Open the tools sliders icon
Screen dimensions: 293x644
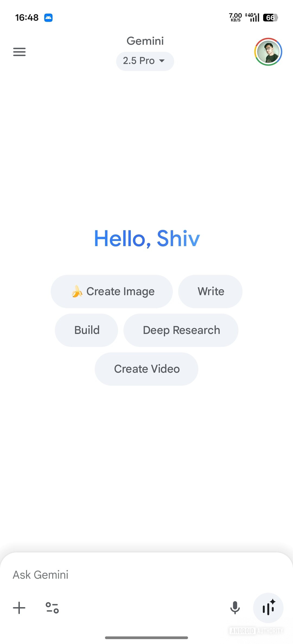pos(52,608)
